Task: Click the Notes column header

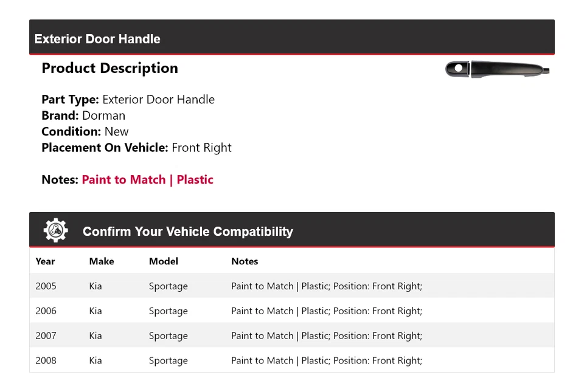Action: (245, 261)
